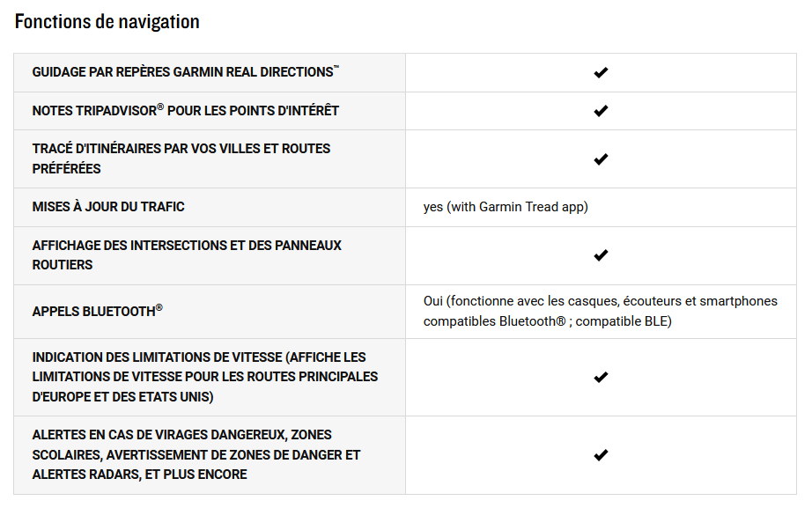
Task: Select 'Guidage par repères Garmin Real Directions' label
Action: click(x=182, y=72)
